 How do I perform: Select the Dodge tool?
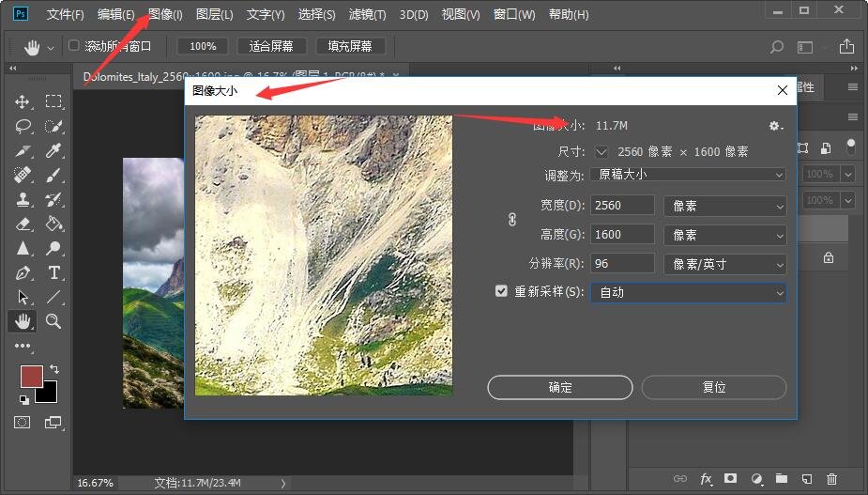coord(53,248)
